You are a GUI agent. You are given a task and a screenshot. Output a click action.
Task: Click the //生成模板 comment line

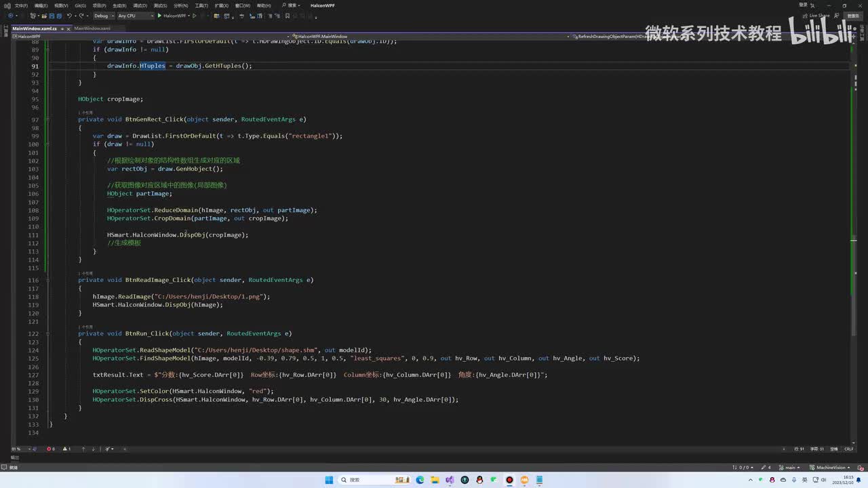click(x=124, y=243)
